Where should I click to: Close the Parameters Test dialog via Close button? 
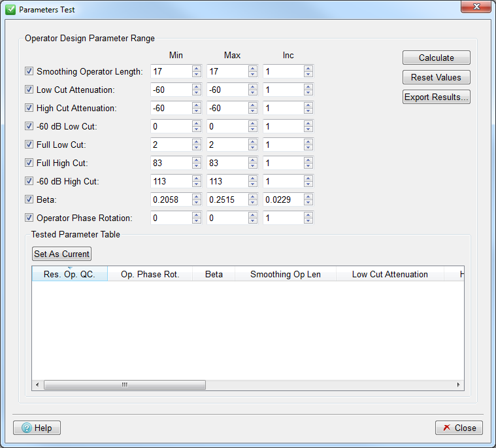[459, 428]
